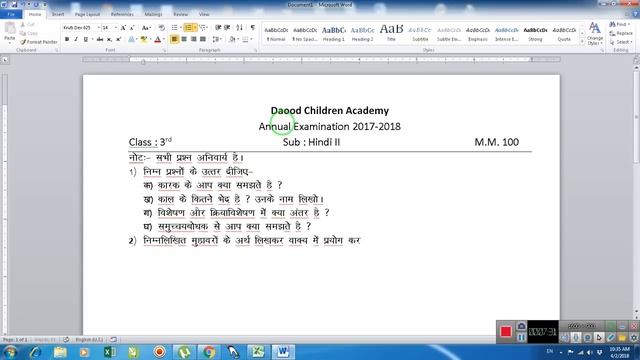Click Align Text Right icon
The width and height of the screenshot is (640, 360).
coord(193,39)
